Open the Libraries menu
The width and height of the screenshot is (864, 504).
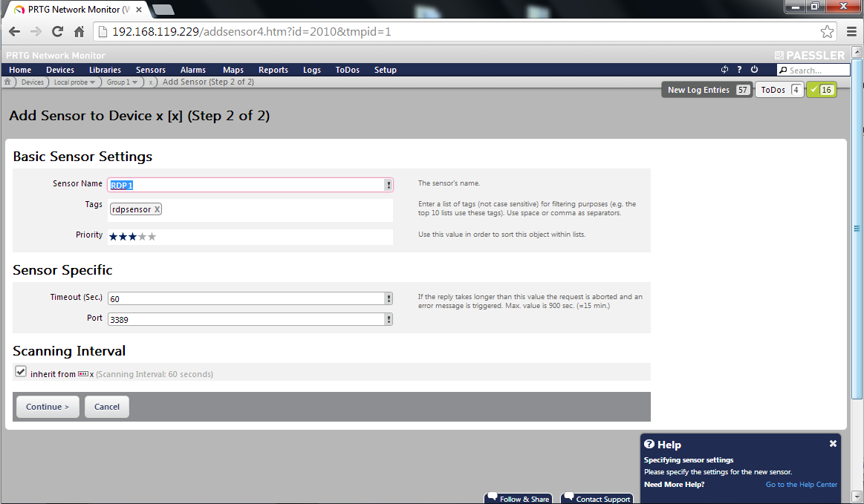[105, 70]
